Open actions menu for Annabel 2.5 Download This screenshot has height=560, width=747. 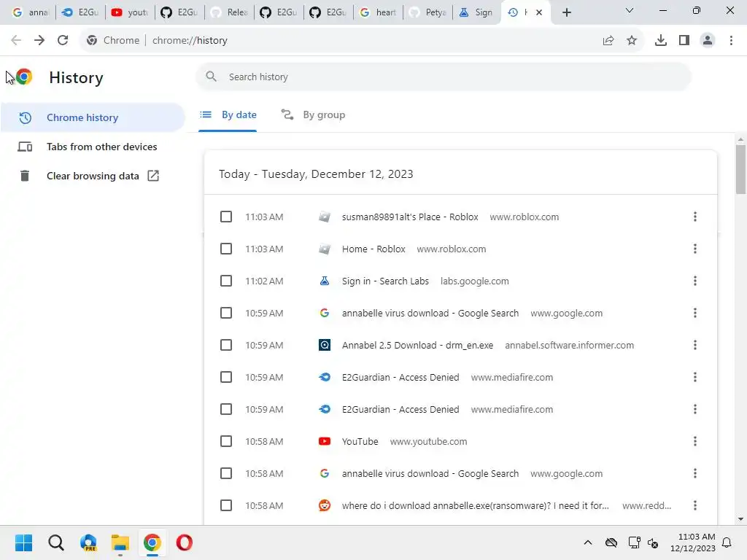[695, 345]
